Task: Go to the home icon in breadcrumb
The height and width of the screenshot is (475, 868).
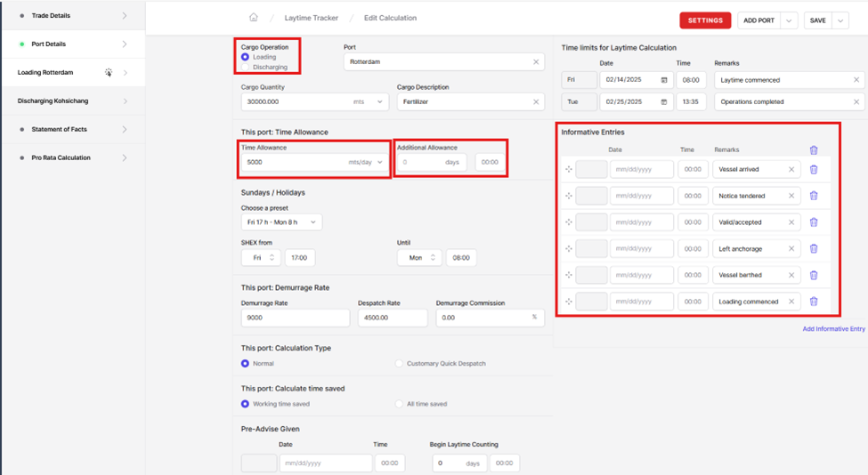Action: (x=254, y=17)
